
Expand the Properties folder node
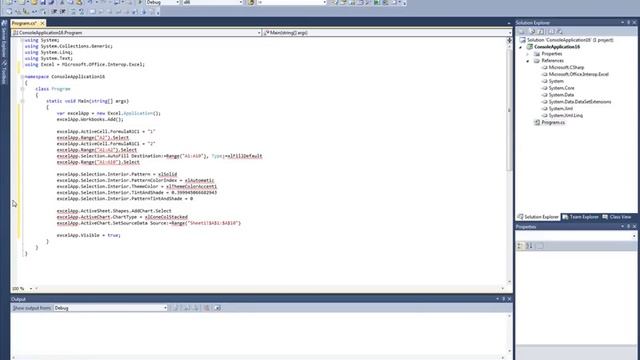pos(528,54)
